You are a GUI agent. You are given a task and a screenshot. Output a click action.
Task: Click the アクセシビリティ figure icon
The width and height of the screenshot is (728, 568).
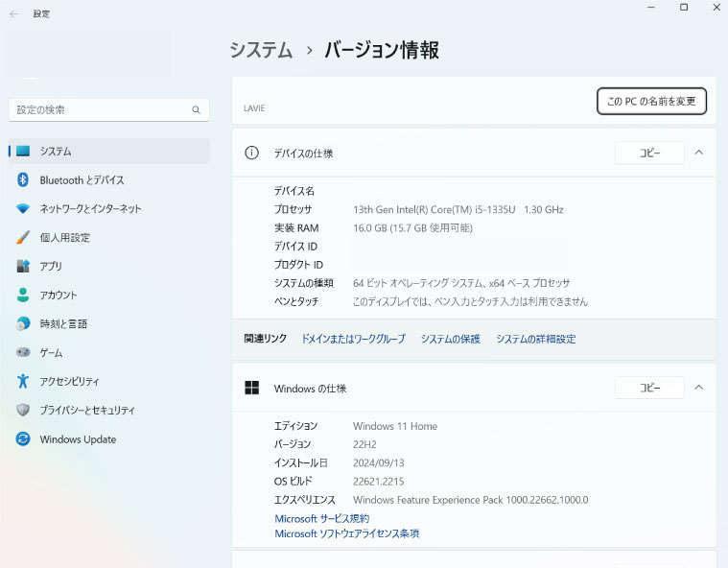click(23, 382)
